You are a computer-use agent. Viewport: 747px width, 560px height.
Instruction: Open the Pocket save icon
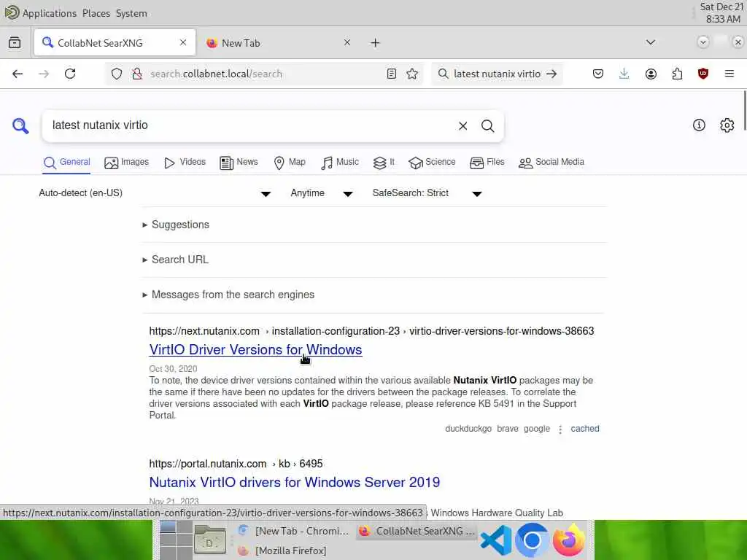598,74
